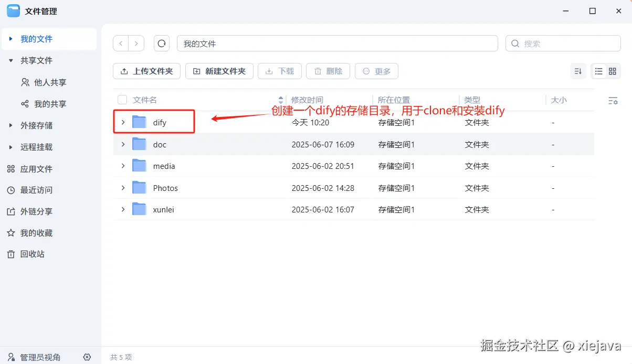Expand the doc folder row
Viewport: 632px width, 364px height.
(123, 144)
